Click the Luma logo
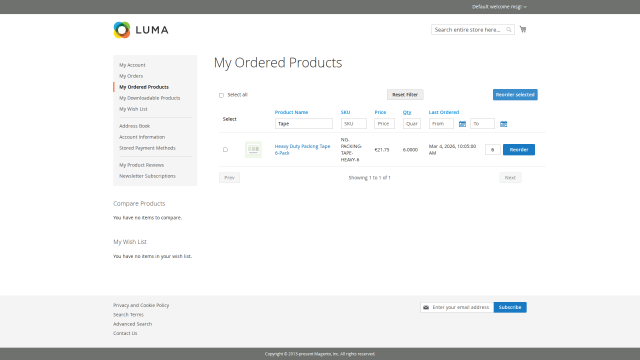The width and height of the screenshot is (640, 360). coord(141,30)
